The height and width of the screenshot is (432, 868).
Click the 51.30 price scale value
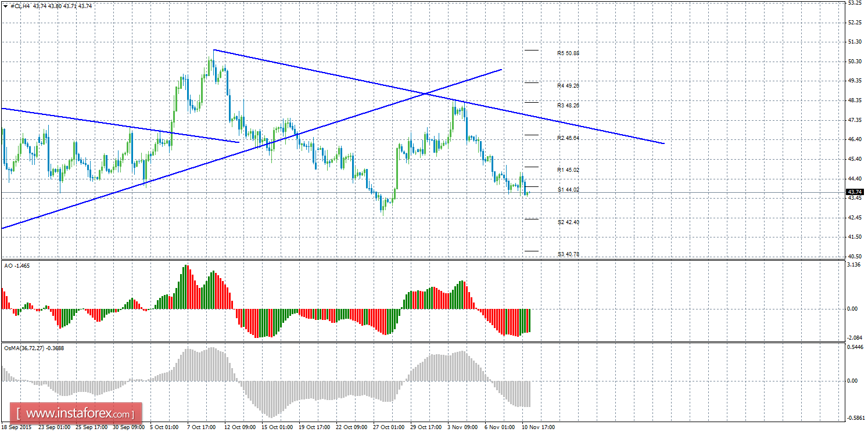pos(855,42)
